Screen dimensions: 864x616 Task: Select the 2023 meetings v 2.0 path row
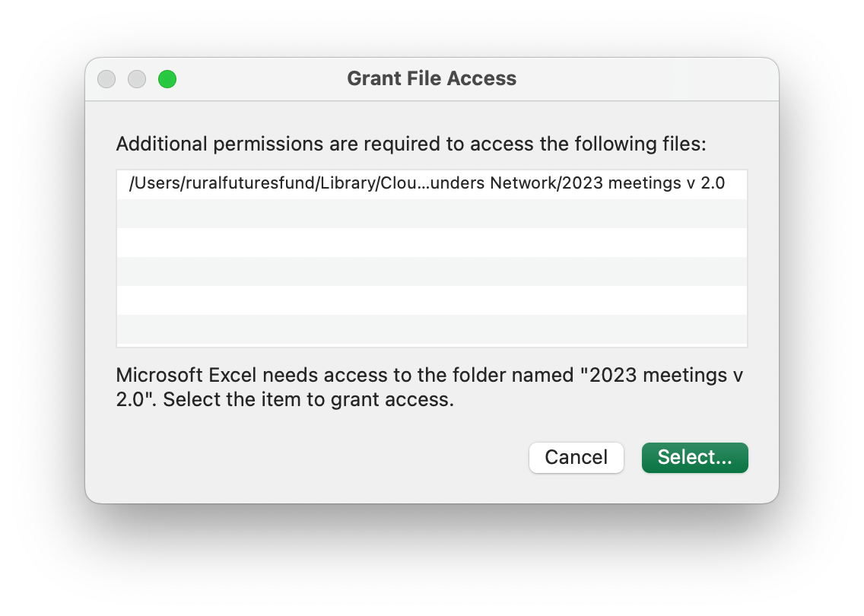pyautogui.click(x=431, y=184)
